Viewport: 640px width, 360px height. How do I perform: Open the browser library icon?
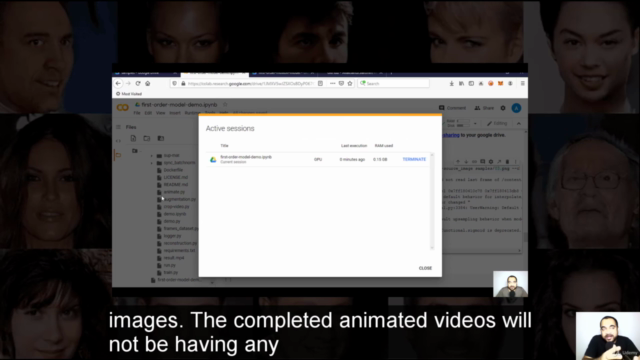click(461, 83)
